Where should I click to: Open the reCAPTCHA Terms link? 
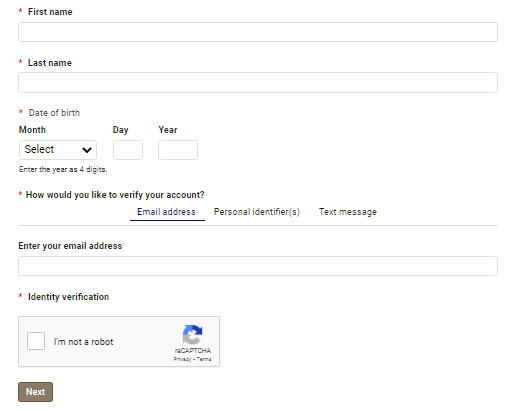coord(204,359)
